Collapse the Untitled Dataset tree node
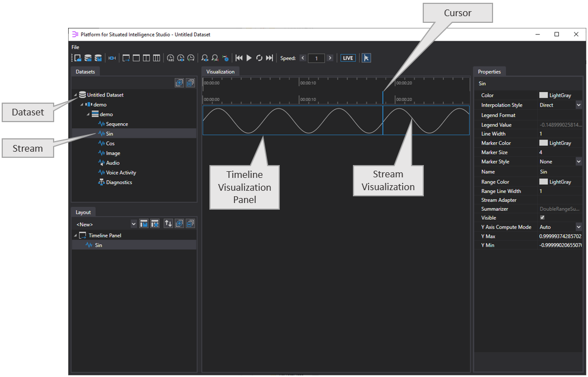The image size is (588, 377). [x=75, y=94]
